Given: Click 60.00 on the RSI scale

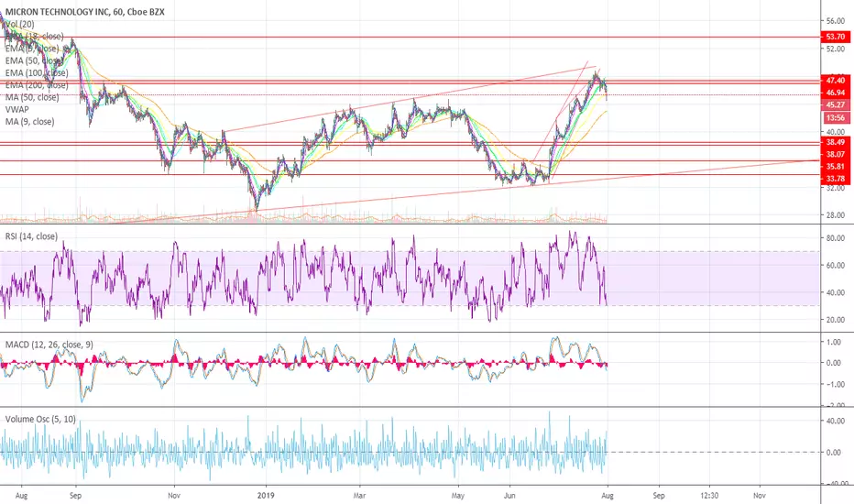Looking at the screenshot, I should pos(836,266).
